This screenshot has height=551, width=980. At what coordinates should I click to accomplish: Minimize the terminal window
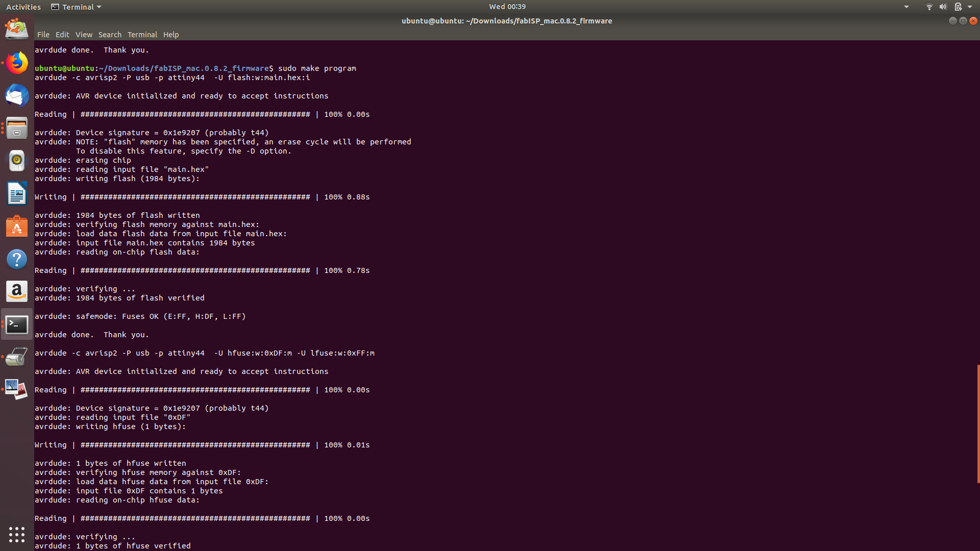pos(952,21)
